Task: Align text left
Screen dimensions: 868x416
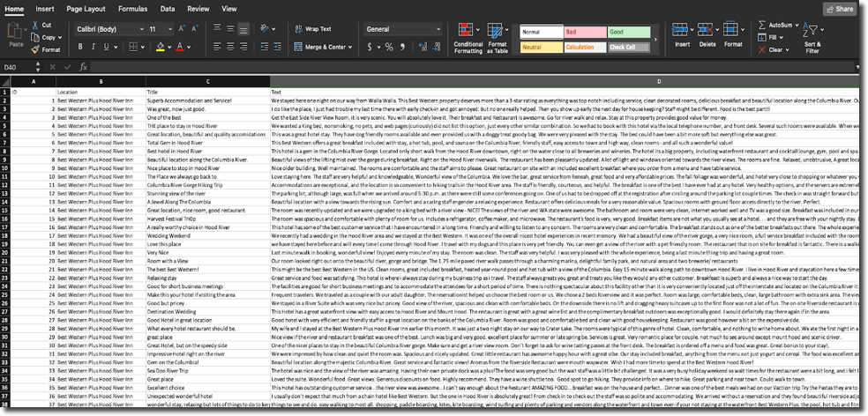Action: (x=217, y=47)
